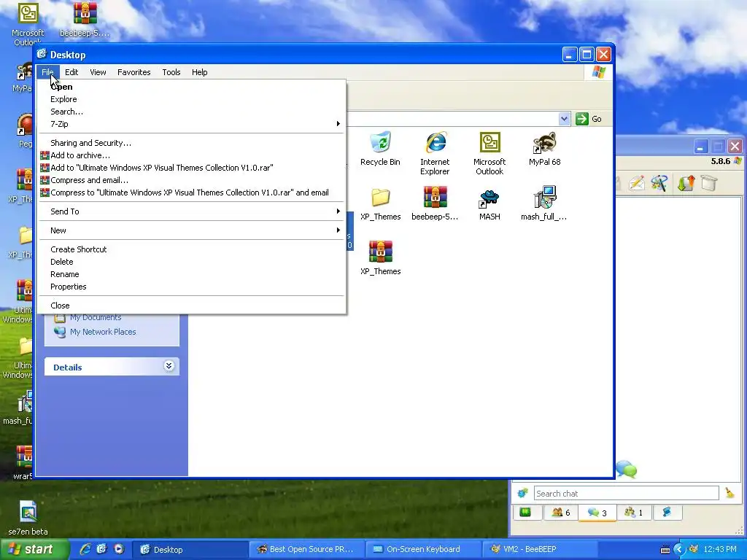
Task: Click the taskbar clock showing 12:43 PM
Action: pyautogui.click(x=720, y=549)
